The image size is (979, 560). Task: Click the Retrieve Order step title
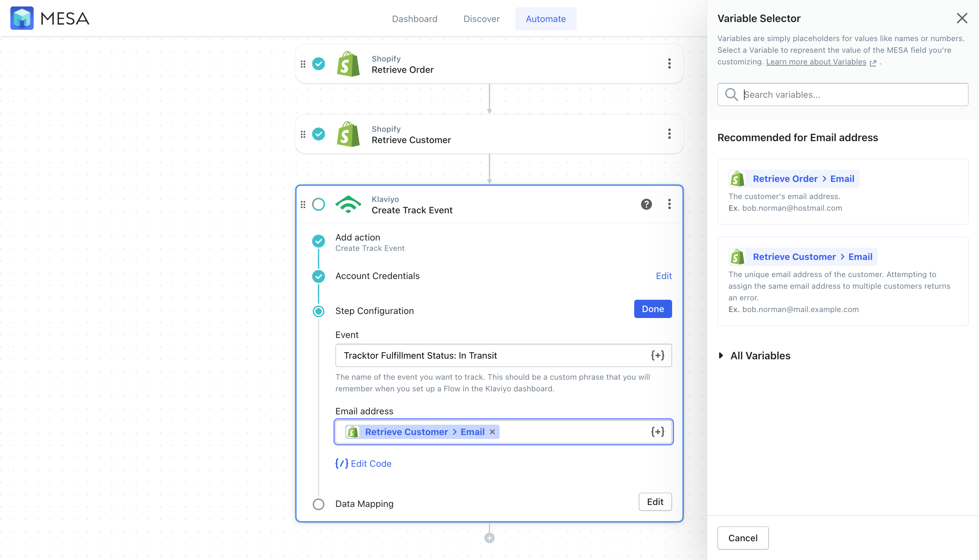coord(403,70)
